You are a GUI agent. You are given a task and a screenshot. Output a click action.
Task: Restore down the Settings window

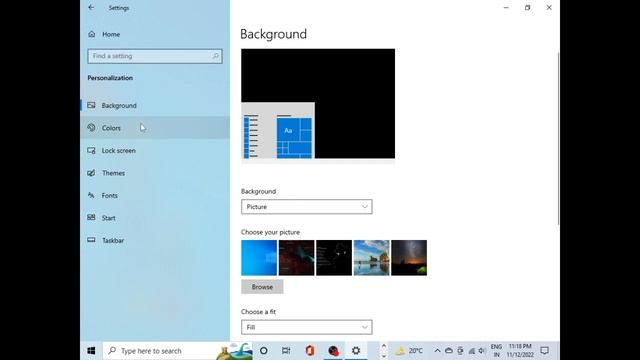tap(527, 7)
